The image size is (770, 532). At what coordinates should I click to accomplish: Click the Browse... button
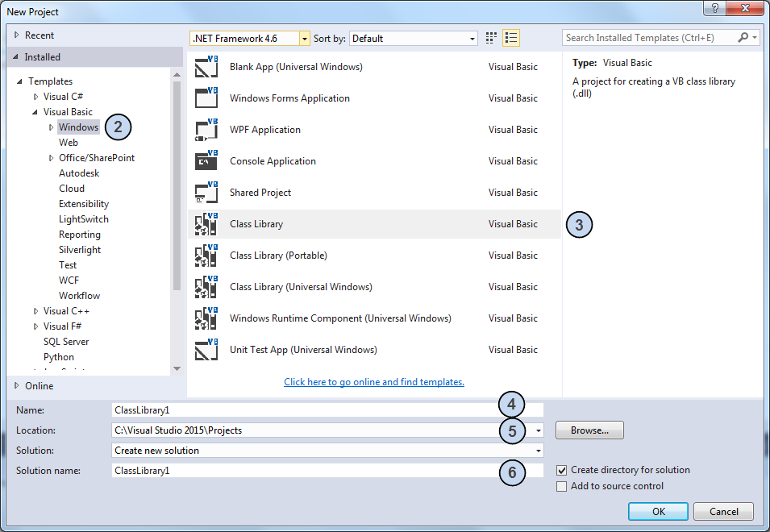click(x=589, y=430)
